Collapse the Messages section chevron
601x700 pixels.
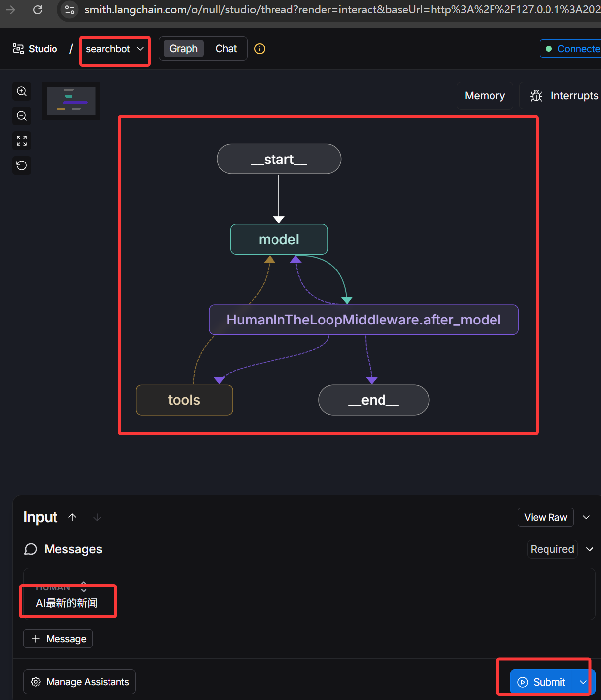pyautogui.click(x=590, y=549)
